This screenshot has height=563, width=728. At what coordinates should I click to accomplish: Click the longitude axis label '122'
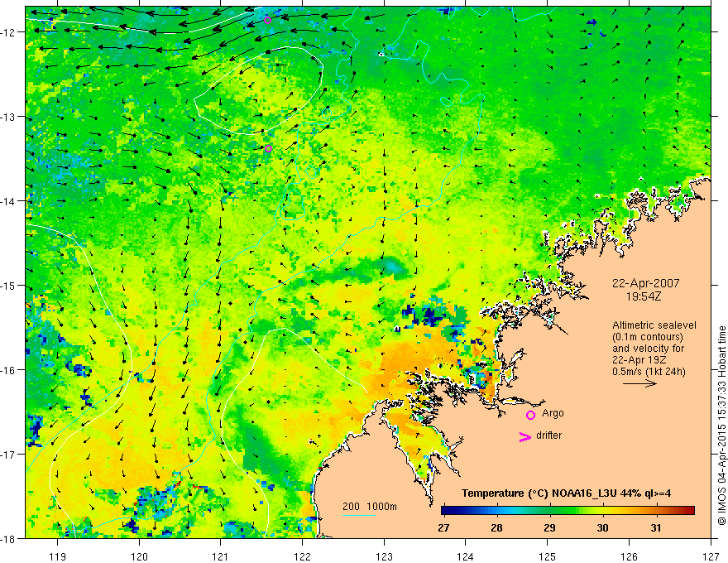pyautogui.click(x=302, y=556)
